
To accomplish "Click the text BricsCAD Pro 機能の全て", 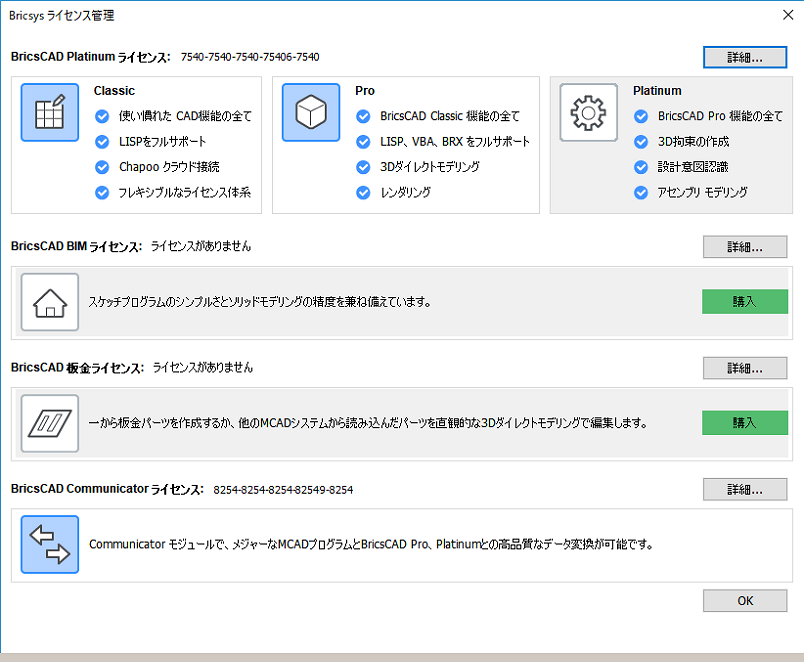I will (x=720, y=116).
